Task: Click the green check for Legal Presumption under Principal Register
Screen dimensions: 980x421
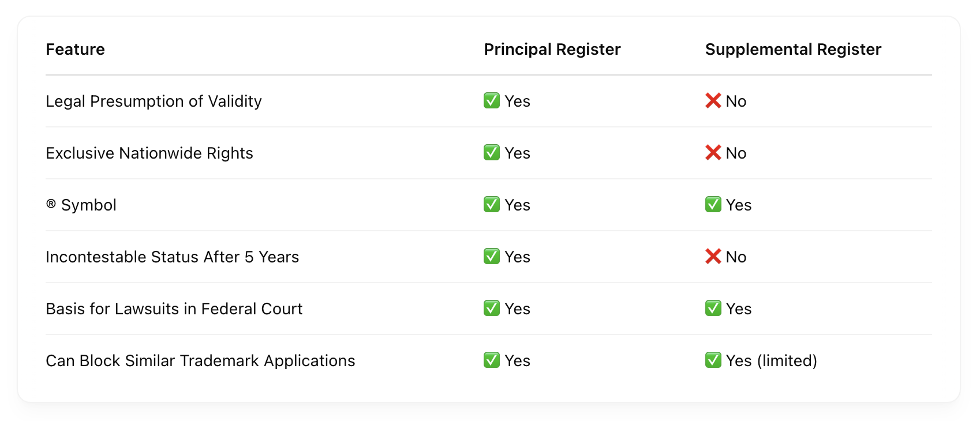Action: click(491, 100)
